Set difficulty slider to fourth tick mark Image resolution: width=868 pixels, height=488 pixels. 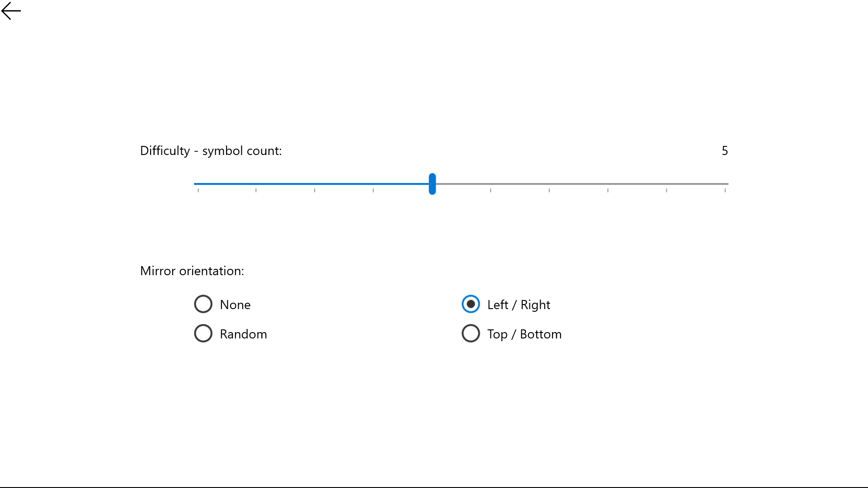373,184
